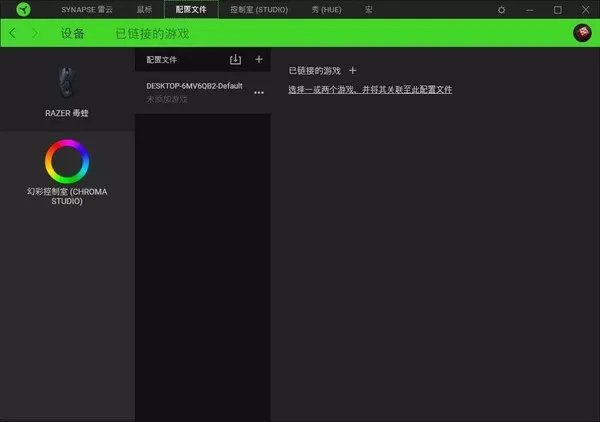Select the 已链接的游戏 subtab in green bar
600x422 pixels.
(x=152, y=34)
